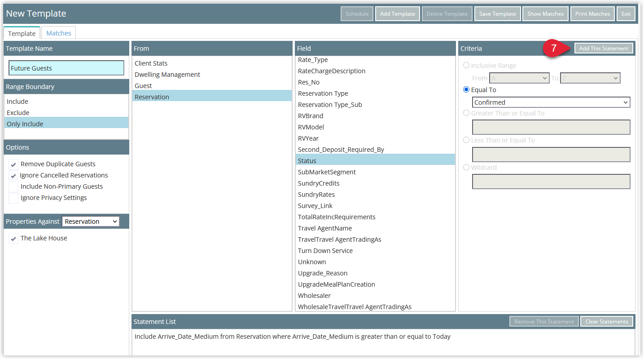Select Res_No field
This screenshot has height=359, width=644.
(375, 82)
